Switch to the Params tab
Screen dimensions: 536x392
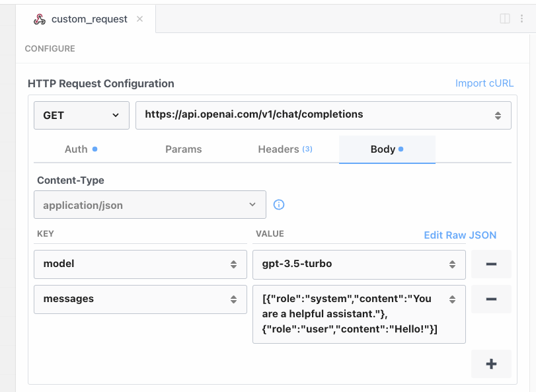pyautogui.click(x=184, y=149)
